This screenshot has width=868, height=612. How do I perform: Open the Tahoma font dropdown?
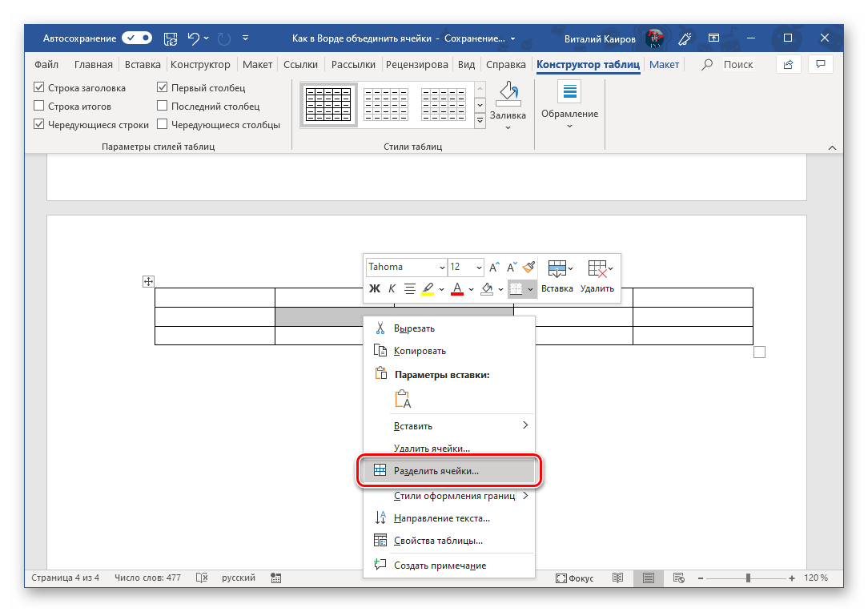[x=442, y=268]
